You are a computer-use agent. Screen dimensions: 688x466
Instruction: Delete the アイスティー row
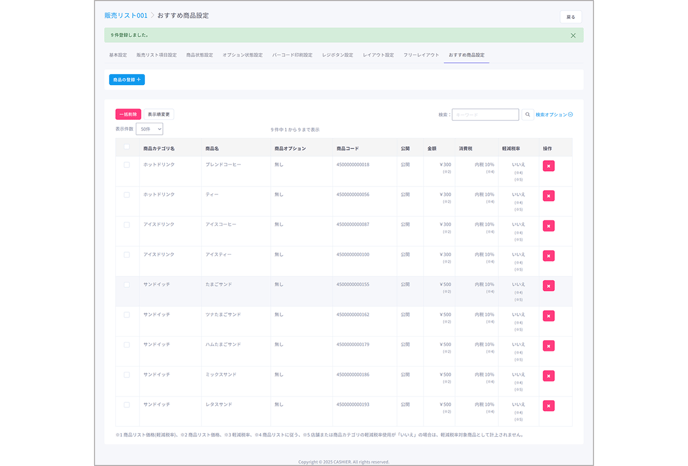[x=548, y=256]
